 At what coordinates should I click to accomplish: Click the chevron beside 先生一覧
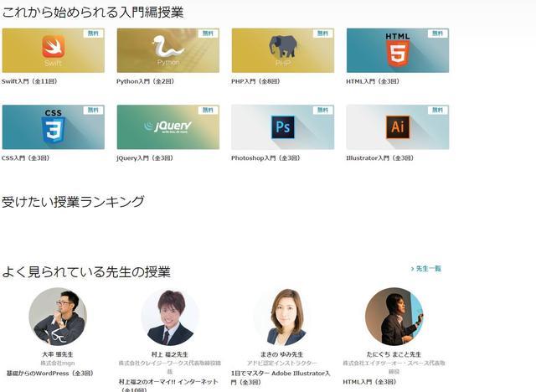[412, 269]
